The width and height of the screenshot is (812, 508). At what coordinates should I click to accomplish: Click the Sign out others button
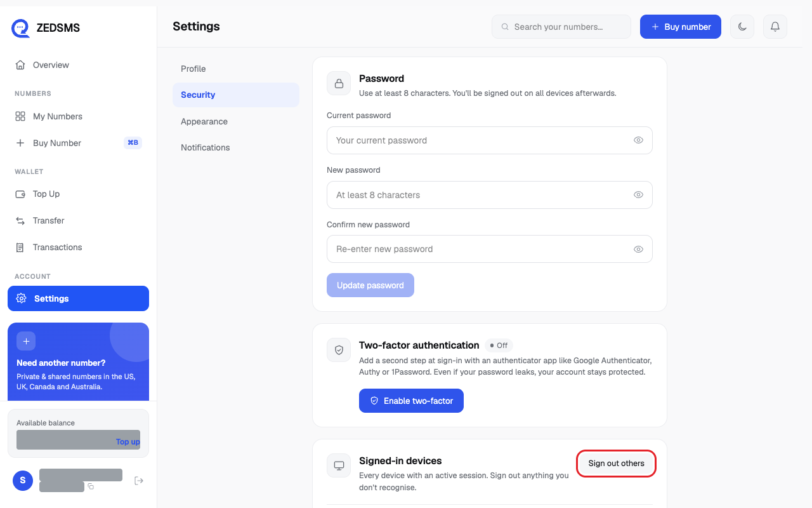pyautogui.click(x=616, y=464)
